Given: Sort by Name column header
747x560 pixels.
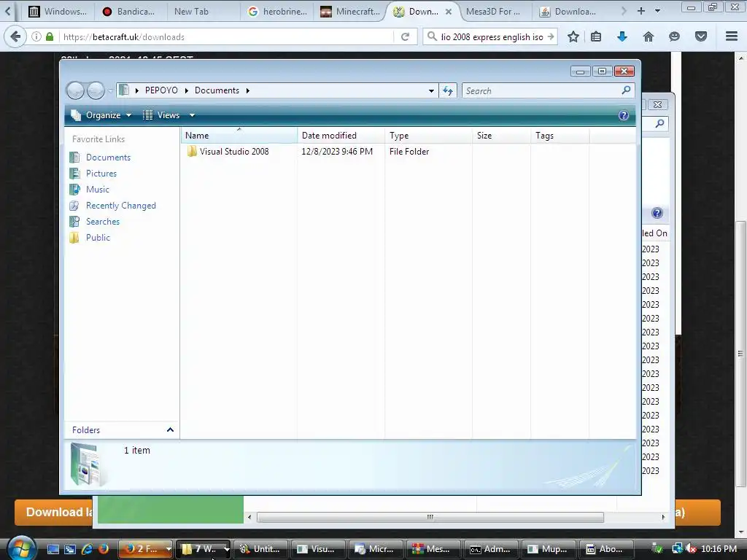Looking at the screenshot, I should (239, 136).
